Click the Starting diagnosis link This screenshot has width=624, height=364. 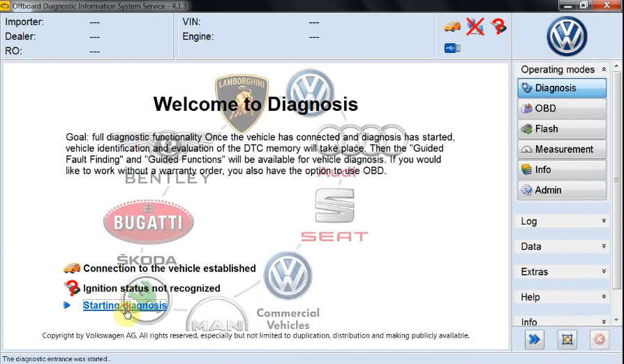pos(124,305)
